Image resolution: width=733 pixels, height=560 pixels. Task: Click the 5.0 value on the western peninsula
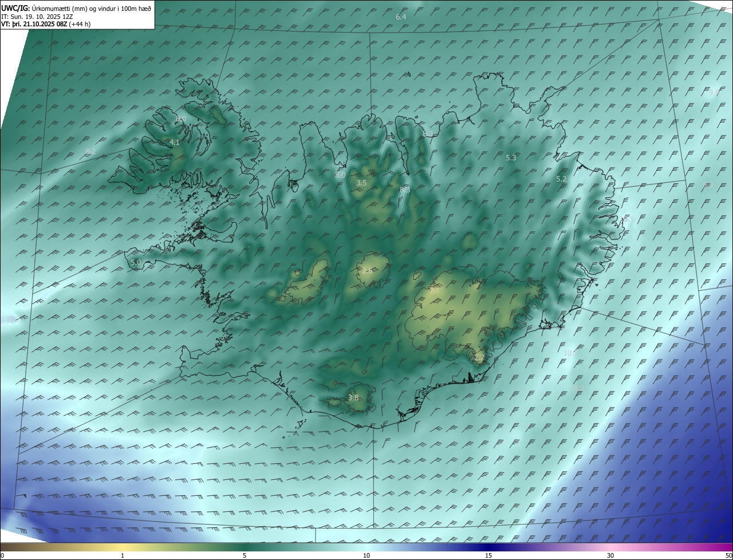click(136, 263)
